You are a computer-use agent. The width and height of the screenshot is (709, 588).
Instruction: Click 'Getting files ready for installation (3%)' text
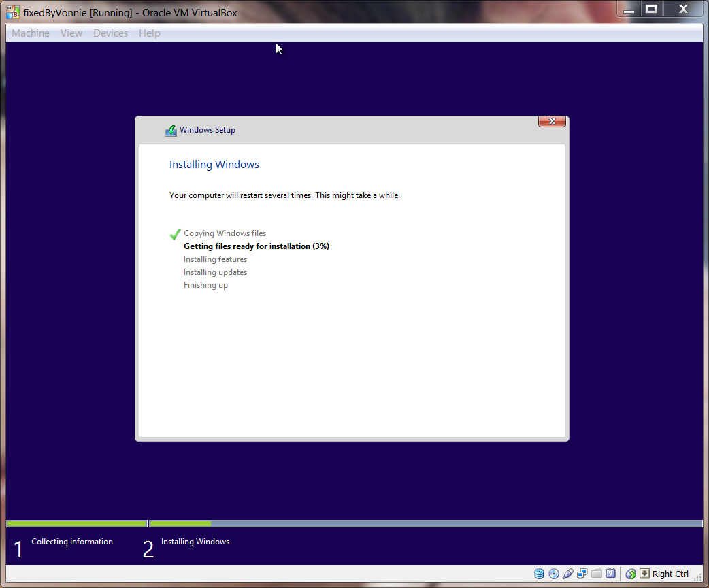[257, 246]
